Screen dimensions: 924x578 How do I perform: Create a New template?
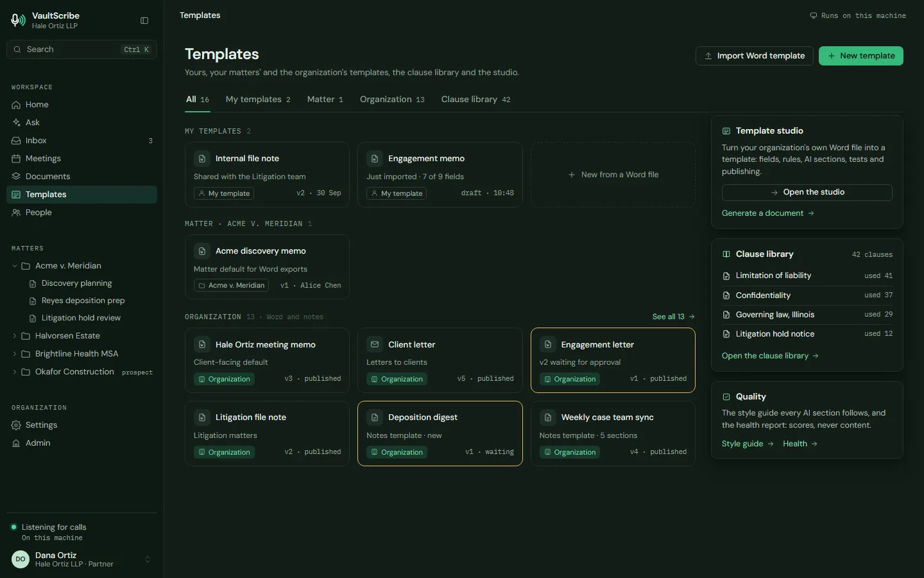(x=861, y=56)
